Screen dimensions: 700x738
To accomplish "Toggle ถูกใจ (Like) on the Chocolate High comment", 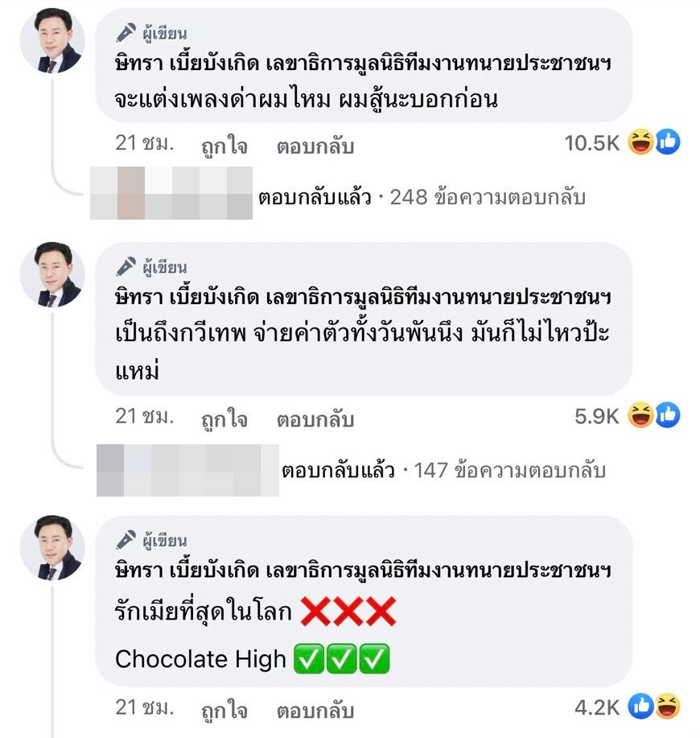I will (x=224, y=711).
